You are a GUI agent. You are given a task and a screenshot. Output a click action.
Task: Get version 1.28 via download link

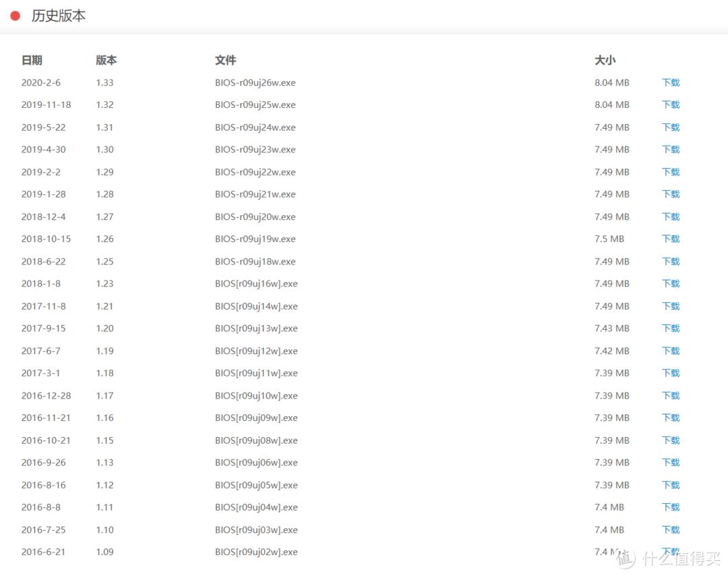pyautogui.click(x=671, y=194)
